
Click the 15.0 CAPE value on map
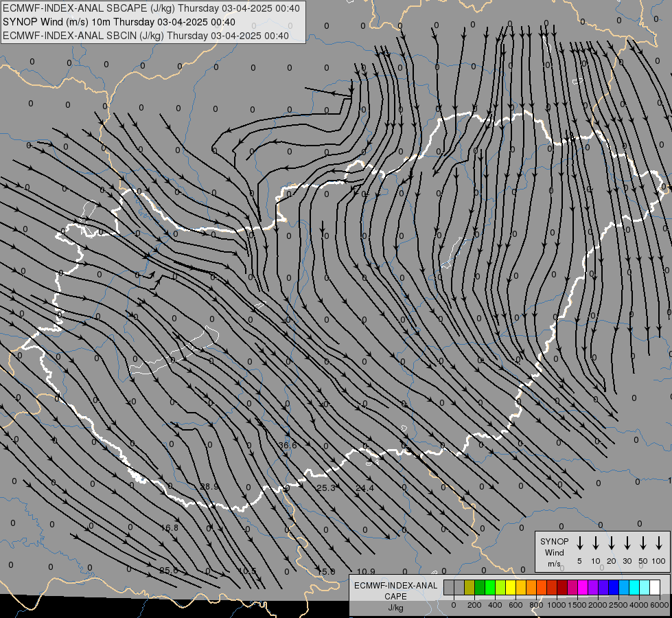326,571
